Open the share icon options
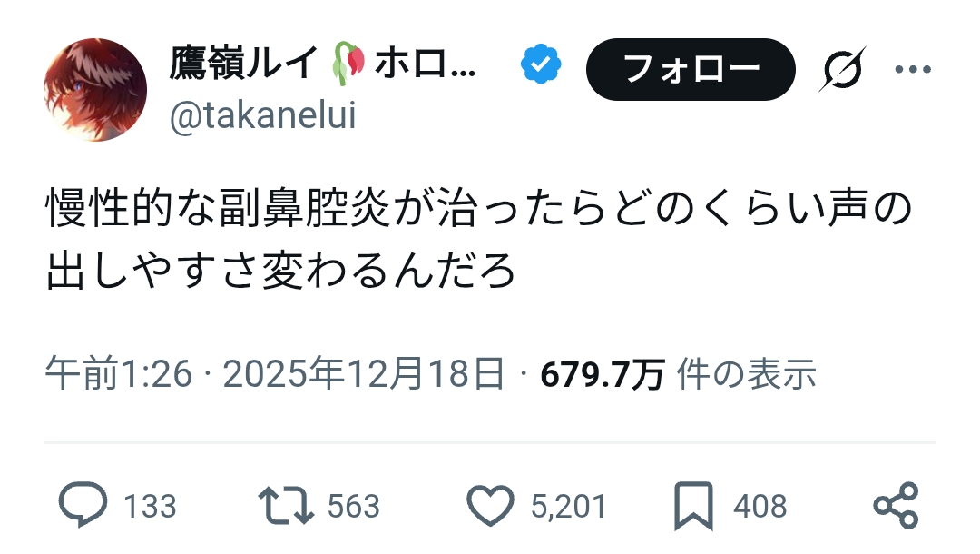Screen dimensions: 980x554 [896, 505]
